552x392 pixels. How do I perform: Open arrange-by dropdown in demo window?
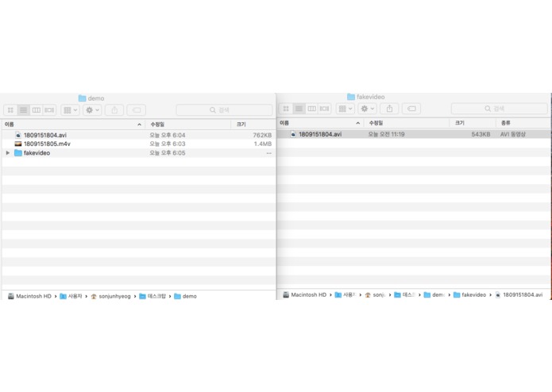pyautogui.click(x=71, y=110)
